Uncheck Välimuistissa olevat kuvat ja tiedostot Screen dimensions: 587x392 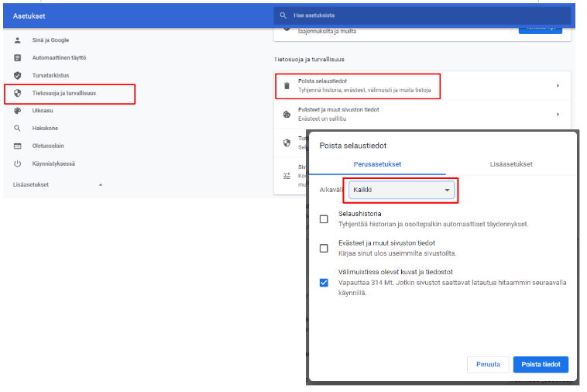click(x=324, y=283)
